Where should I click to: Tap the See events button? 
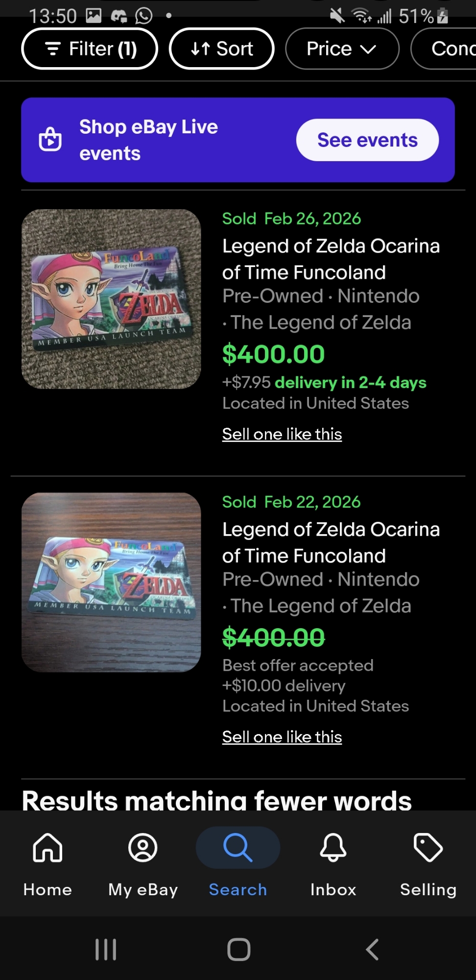pyautogui.click(x=367, y=140)
